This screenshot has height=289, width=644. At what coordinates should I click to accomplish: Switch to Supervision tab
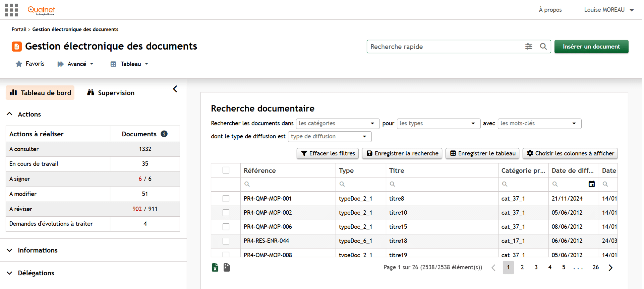point(111,93)
